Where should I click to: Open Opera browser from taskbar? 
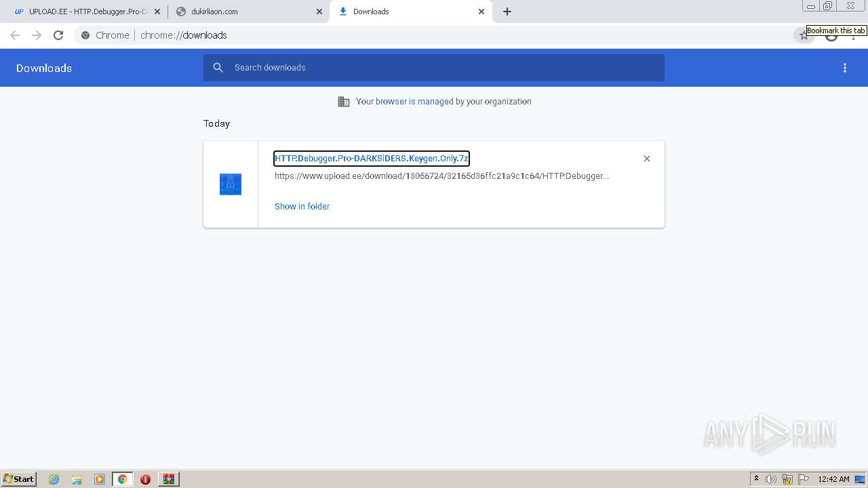click(x=145, y=479)
